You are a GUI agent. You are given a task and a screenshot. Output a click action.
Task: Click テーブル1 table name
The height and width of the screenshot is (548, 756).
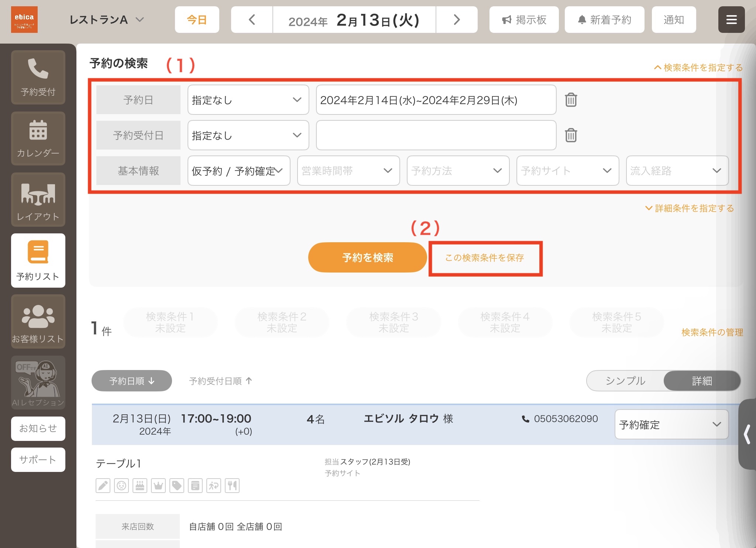[x=118, y=463]
